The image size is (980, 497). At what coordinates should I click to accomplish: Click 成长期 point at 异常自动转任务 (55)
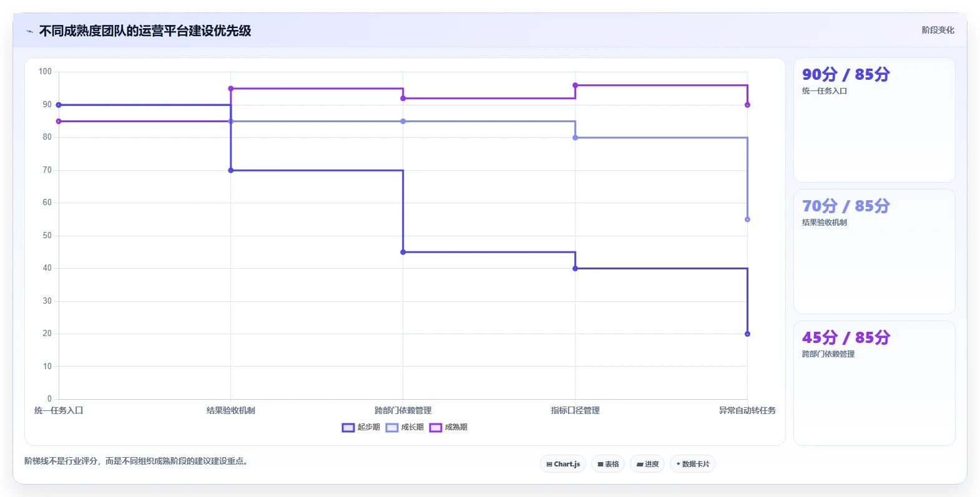[747, 220]
